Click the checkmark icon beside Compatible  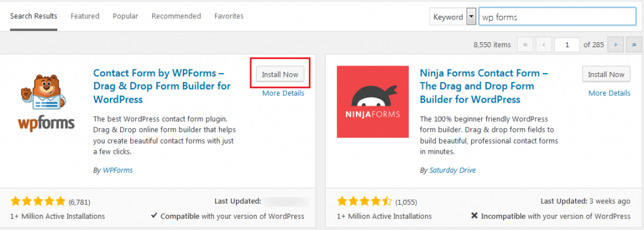[154, 216]
